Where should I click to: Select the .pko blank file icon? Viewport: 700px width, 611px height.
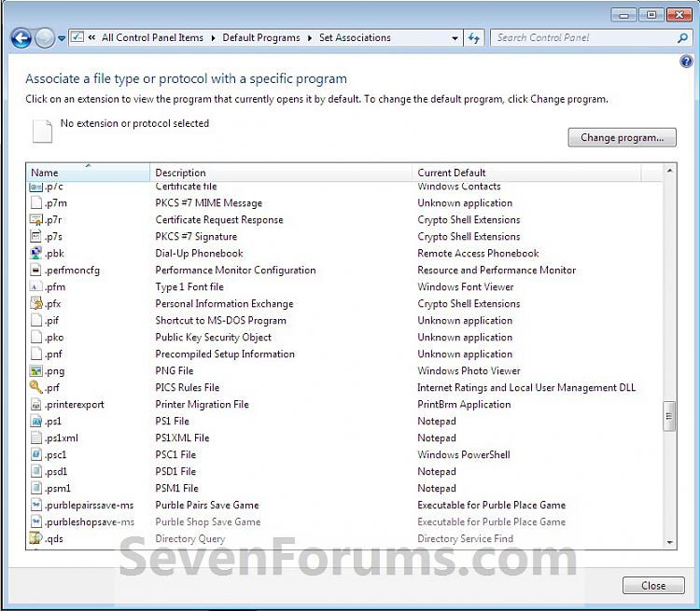(36, 337)
